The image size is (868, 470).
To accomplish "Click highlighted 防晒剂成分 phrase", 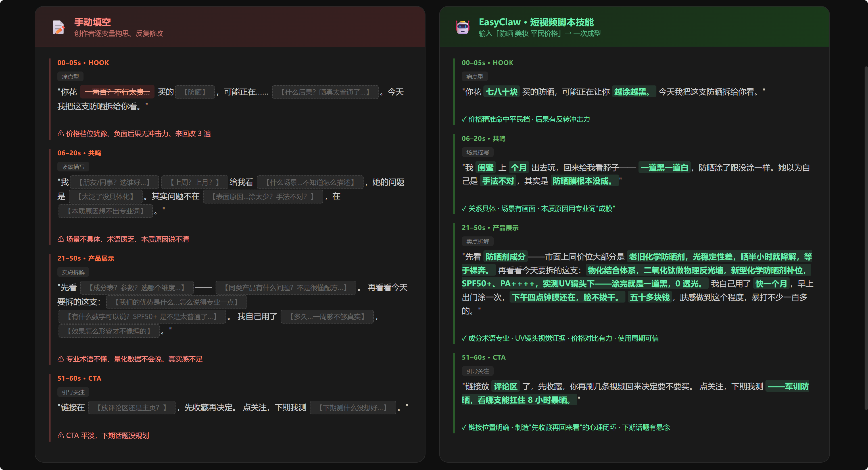I will 506,257.
